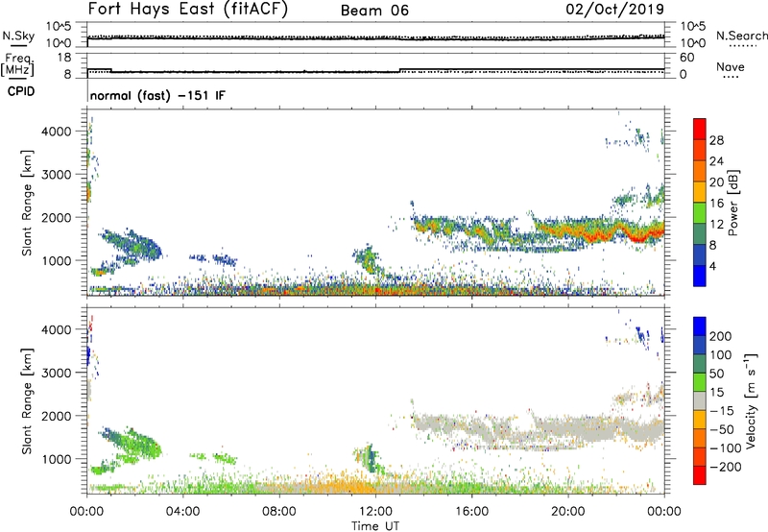Click the 'Time UT' axis title
Viewport: 768px width, 532px height.
375,526
